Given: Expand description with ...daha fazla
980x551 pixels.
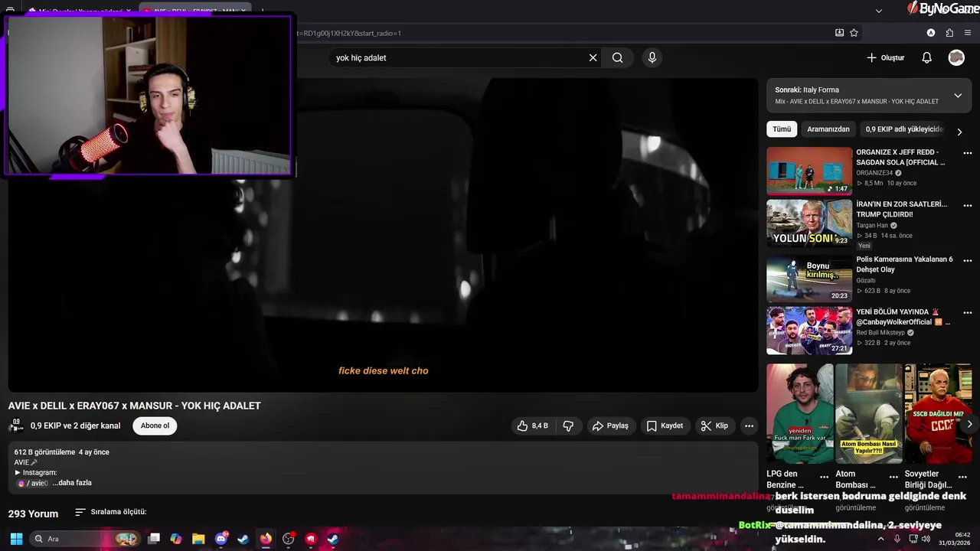Looking at the screenshot, I should coord(72,483).
